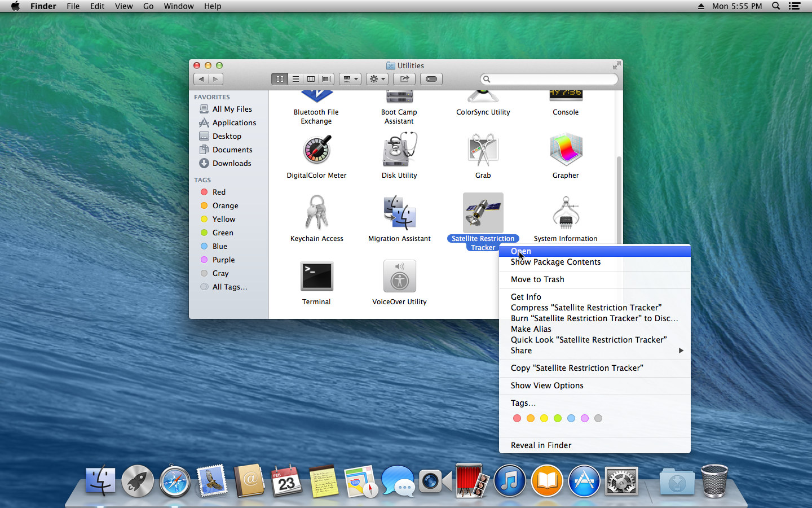Select the Disk Utility icon

399,150
